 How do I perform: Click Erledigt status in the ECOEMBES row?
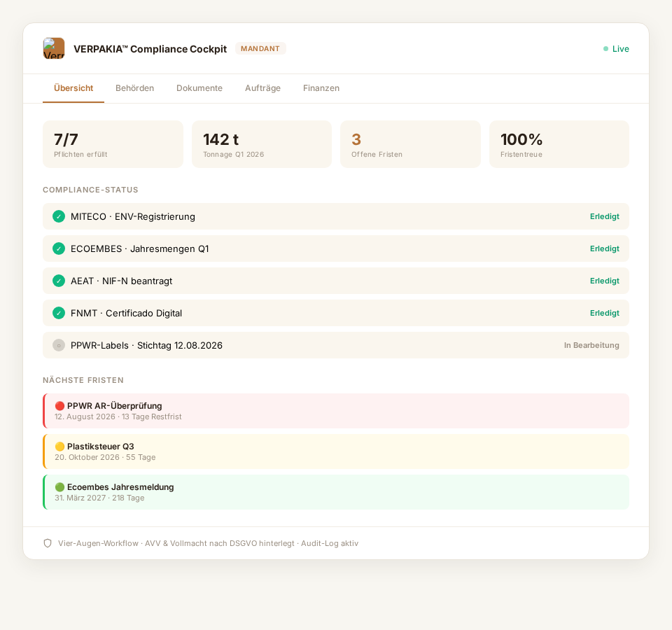(x=604, y=248)
